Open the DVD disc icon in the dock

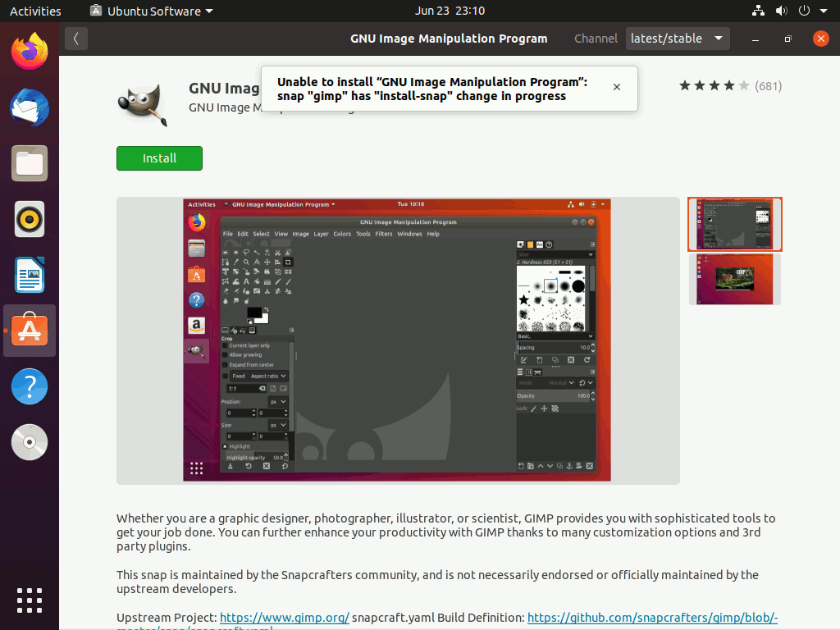click(x=30, y=442)
